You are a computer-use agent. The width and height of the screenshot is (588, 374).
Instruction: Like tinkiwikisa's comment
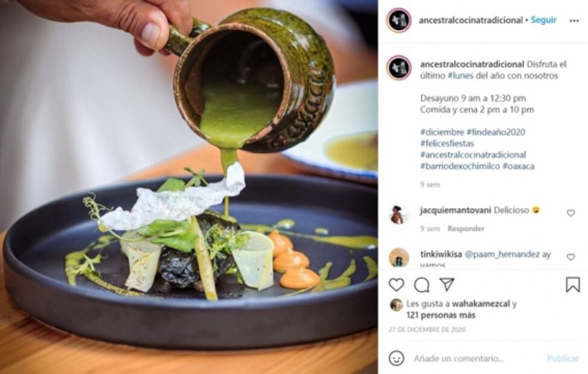pos(570,257)
